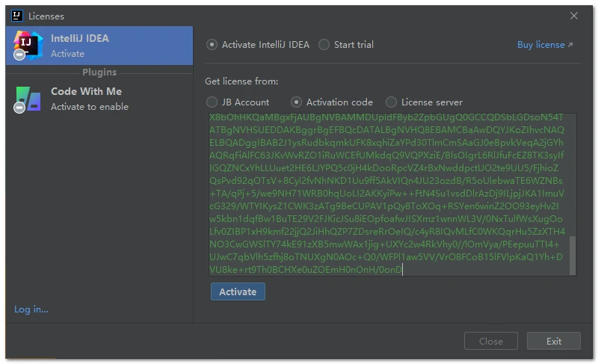Image resolution: width=598 pixels, height=364 pixels.
Task: Click the disabled Close button
Action: pos(491,341)
